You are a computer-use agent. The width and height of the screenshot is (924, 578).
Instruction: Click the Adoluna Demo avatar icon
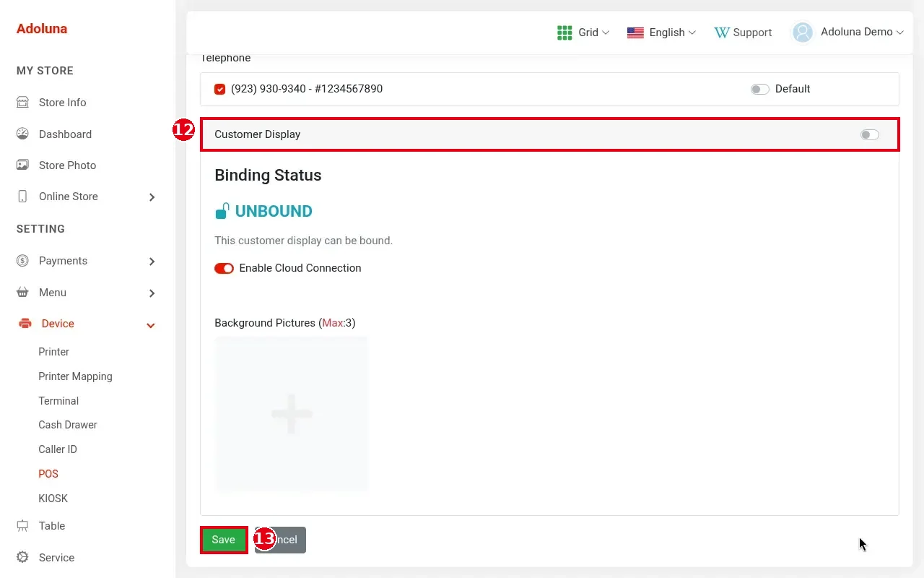pos(803,33)
